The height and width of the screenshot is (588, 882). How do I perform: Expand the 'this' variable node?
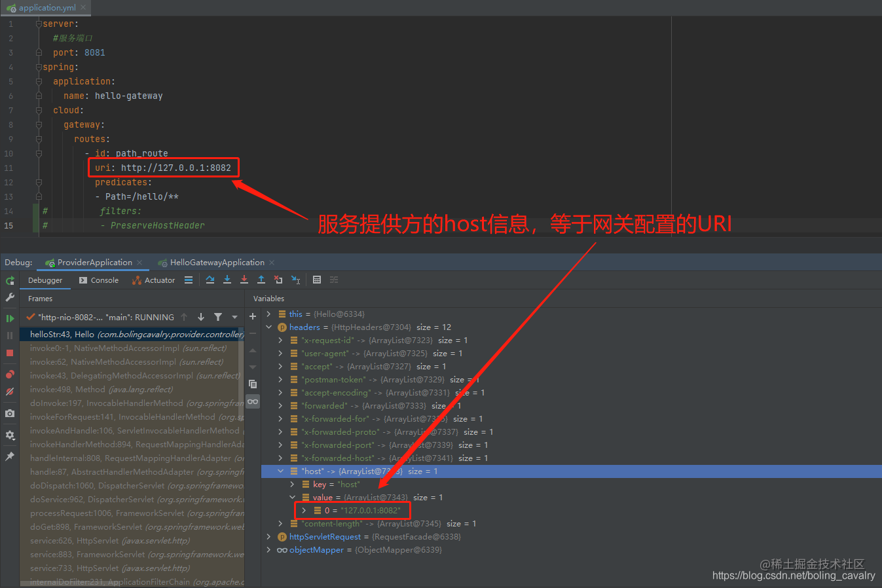(x=269, y=314)
